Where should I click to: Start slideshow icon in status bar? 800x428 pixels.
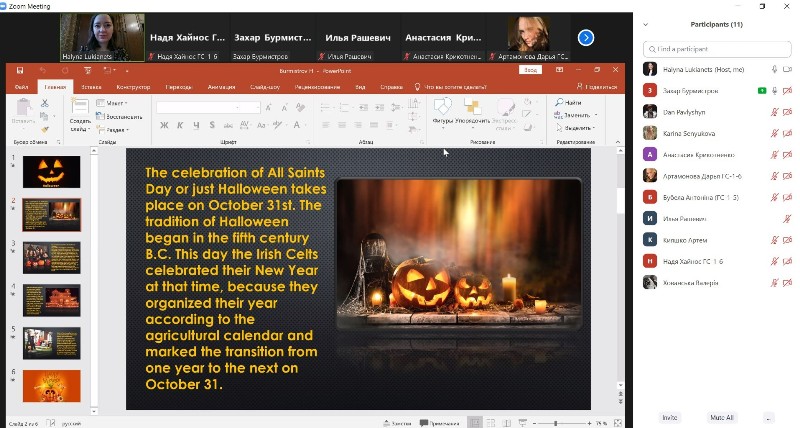[x=523, y=423]
